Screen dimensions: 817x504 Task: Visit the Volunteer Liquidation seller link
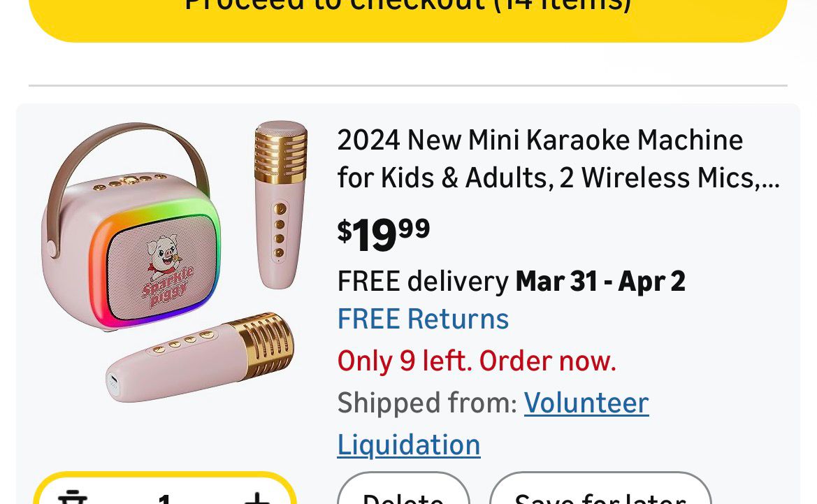click(x=586, y=403)
